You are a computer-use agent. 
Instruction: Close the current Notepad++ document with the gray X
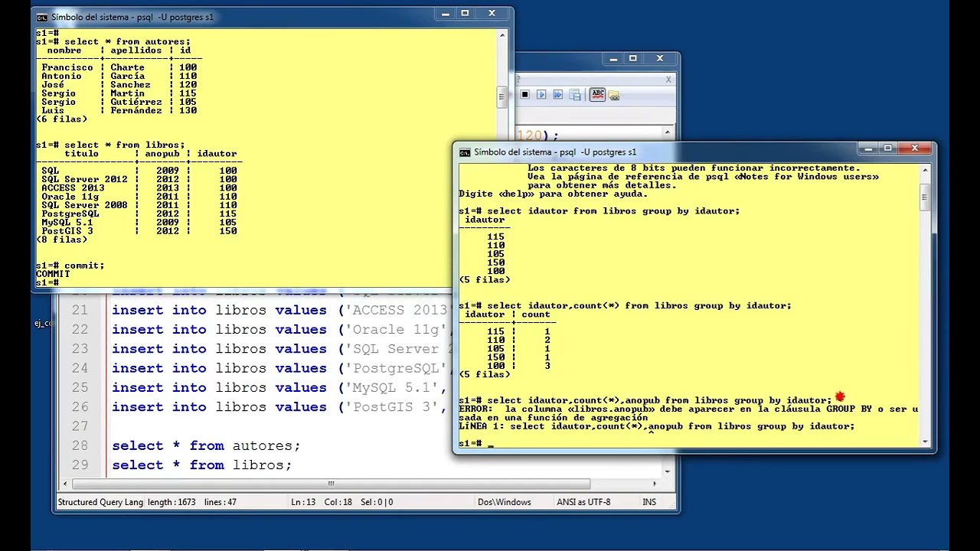click(x=668, y=79)
